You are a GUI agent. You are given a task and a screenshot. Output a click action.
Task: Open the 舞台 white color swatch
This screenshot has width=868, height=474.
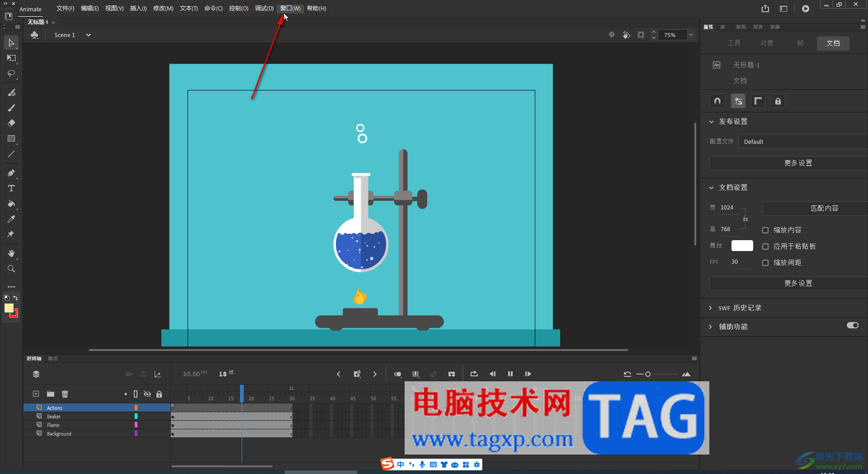[742, 246]
